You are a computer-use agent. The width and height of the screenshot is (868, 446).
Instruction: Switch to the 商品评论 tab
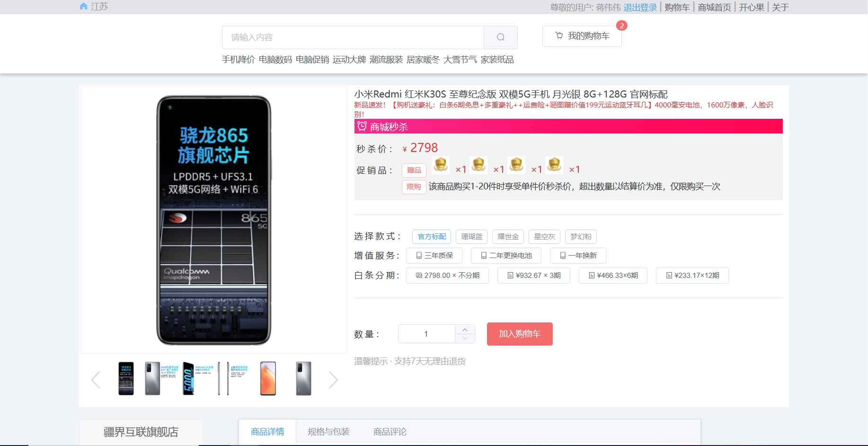(390, 432)
